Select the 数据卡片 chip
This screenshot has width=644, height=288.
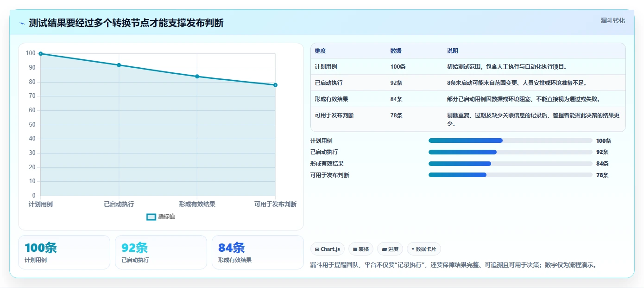[424, 249]
